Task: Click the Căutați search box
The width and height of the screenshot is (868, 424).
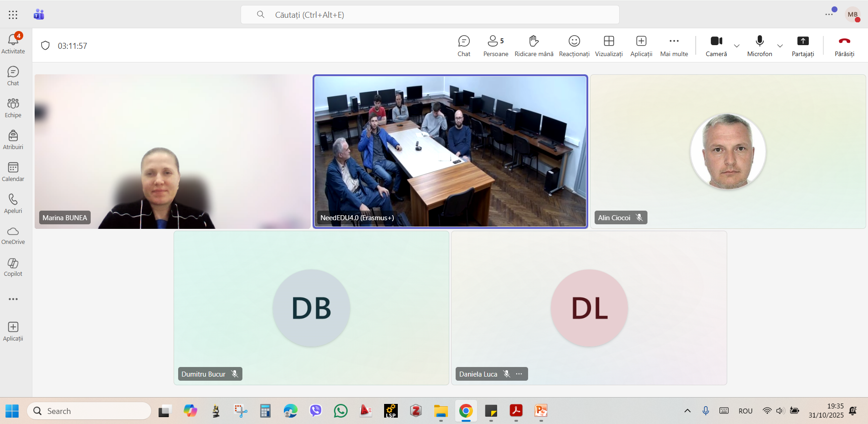Action: click(x=430, y=15)
